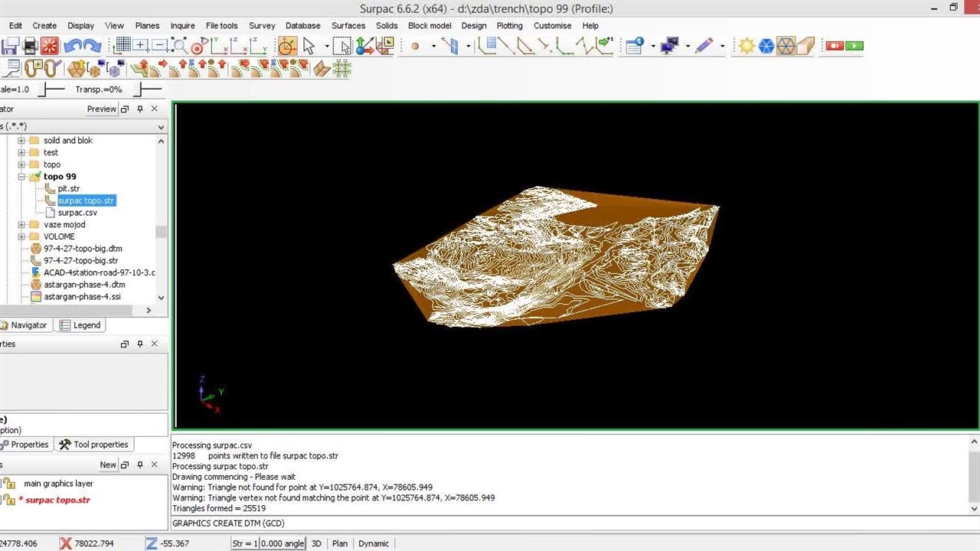This screenshot has height=551, width=980.
Task: Click the purple pencil icon
Action: point(704,46)
